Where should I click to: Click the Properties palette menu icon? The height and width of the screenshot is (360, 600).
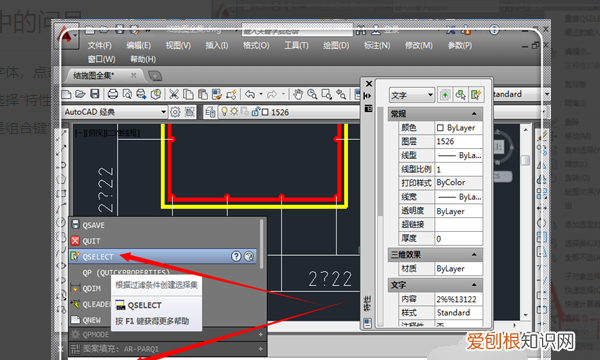pos(368,109)
